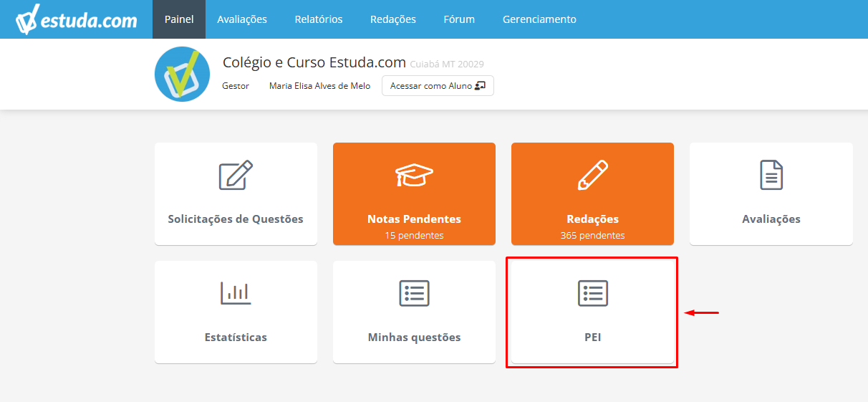This screenshot has height=402, width=868.
Task: Click the pencil-and-paper Solicitações de Questões icon
Action: point(236,176)
